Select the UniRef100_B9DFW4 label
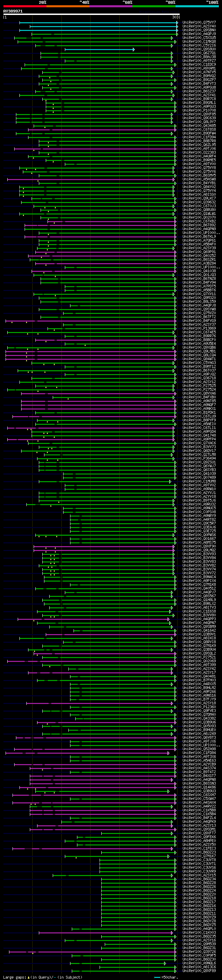The image size is (222, 980). (x=199, y=133)
